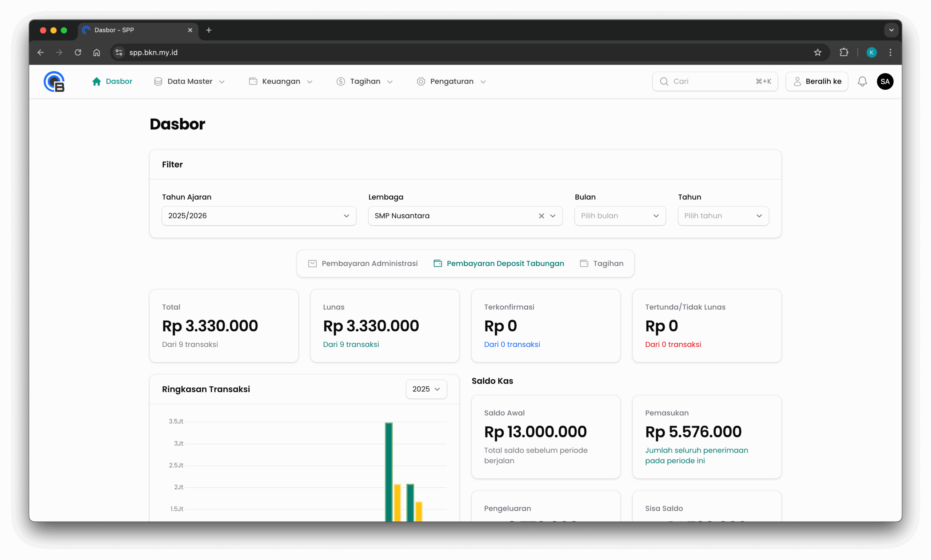Click the Beralih ke button
Screen dimensions: 931x560
pyautogui.click(x=816, y=81)
